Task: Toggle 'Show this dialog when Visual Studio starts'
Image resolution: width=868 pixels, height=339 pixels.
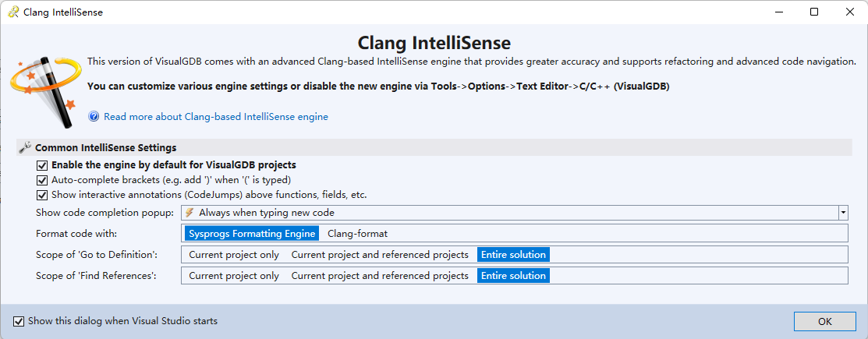Action: click(19, 321)
